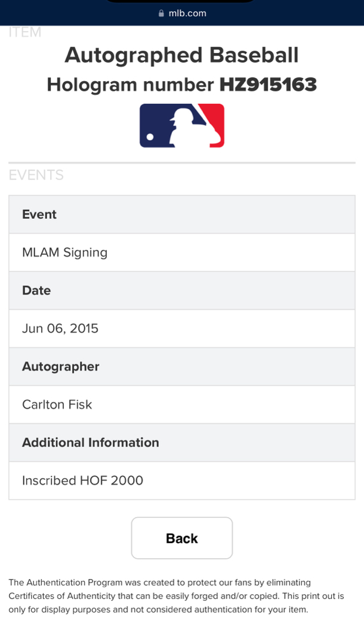
Task: Tap the ITEM section label
Action: coord(25,33)
